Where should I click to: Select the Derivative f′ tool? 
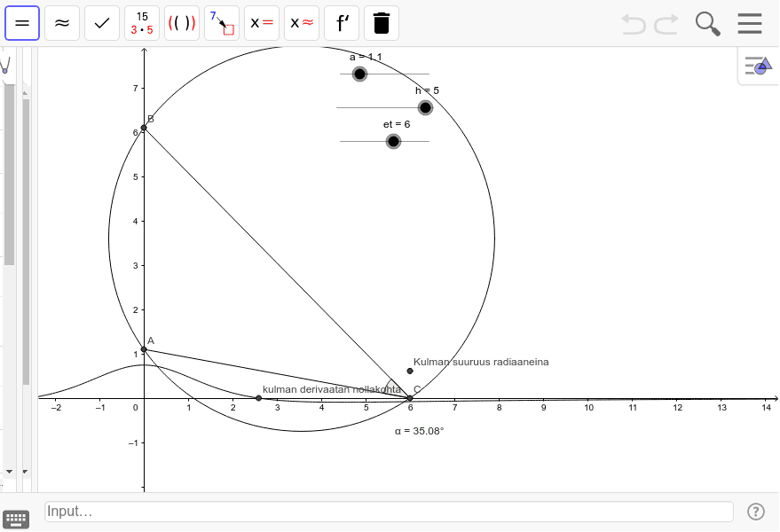click(x=342, y=23)
